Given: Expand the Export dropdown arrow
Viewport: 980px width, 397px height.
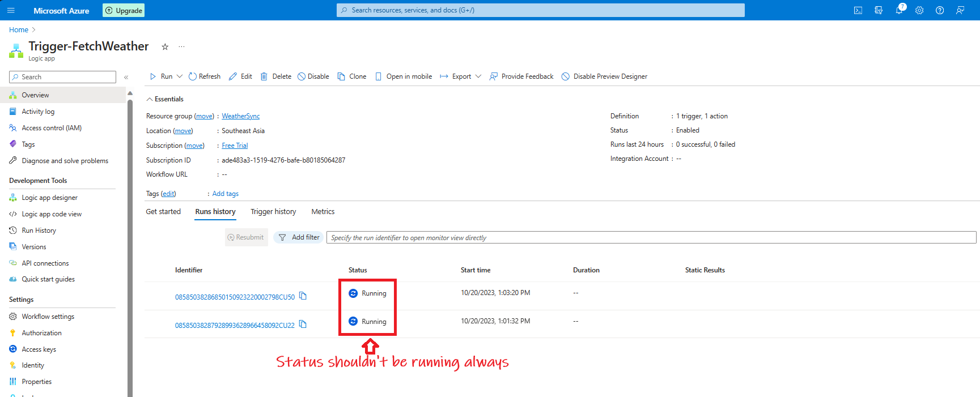Looking at the screenshot, I should [x=478, y=76].
